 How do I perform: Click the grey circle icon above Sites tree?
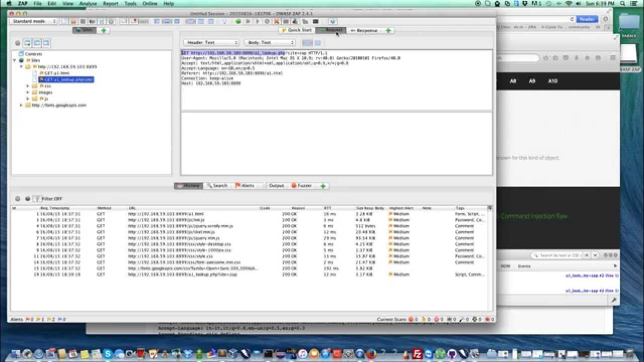pos(18,43)
